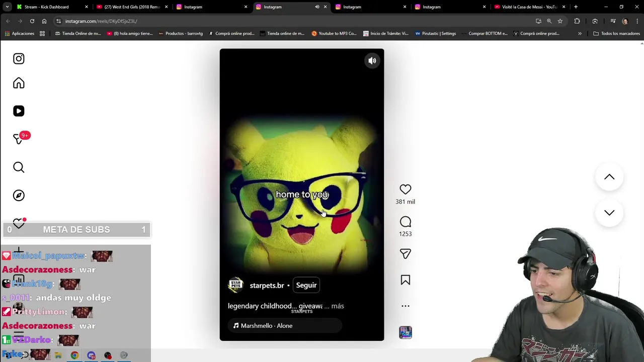Open Todos los marcadores folder
Image resolution: width=644 pixels, height=362 pixels.
tap(616, 34)
